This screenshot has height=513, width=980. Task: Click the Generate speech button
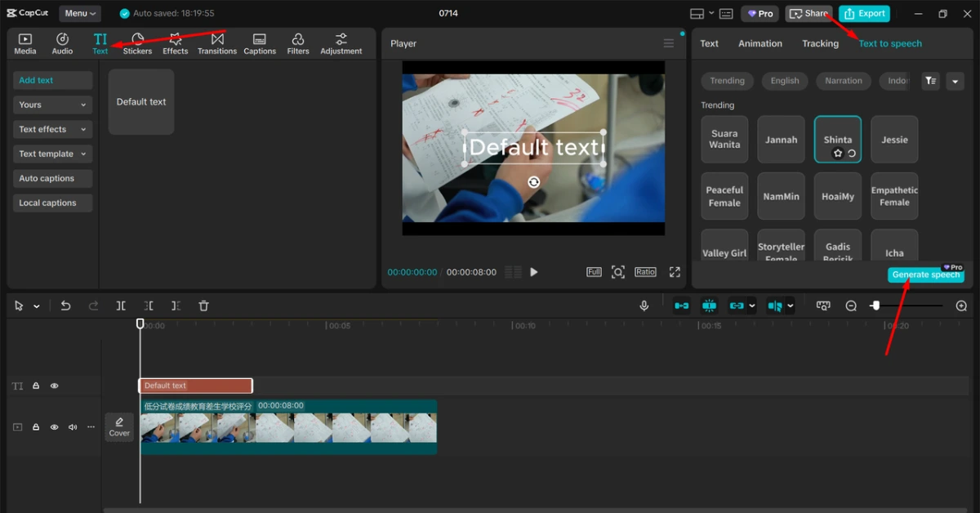pos(925,275)
